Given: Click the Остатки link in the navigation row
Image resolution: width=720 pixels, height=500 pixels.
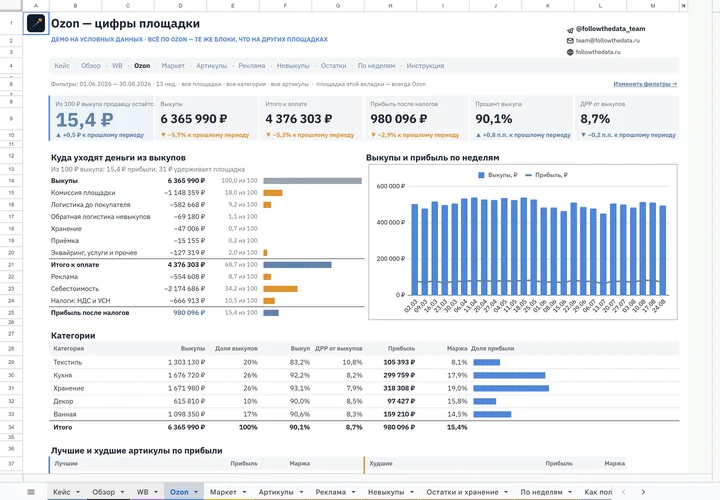Looking at the screenshot, I should 333,66.
